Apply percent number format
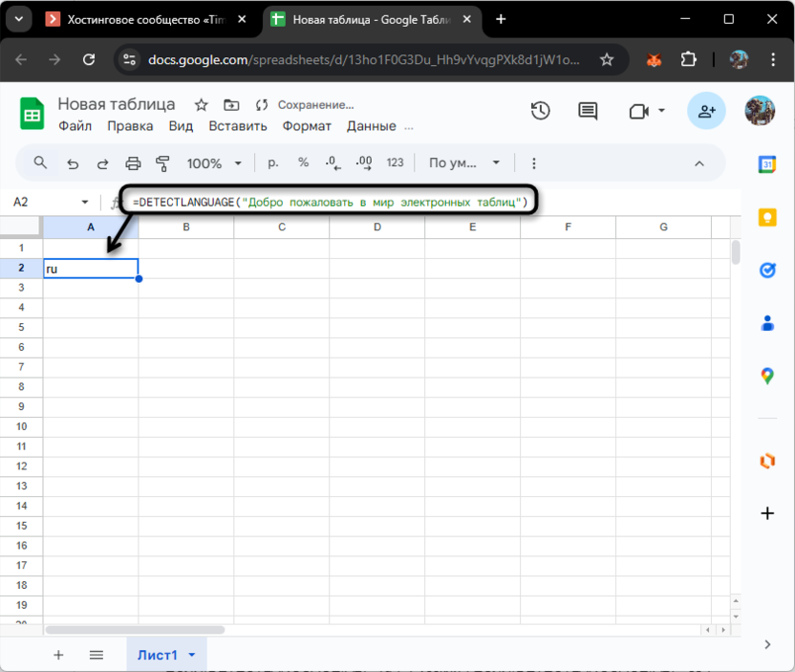This screenshot has height=672, width=795. (x=303, y=163)
